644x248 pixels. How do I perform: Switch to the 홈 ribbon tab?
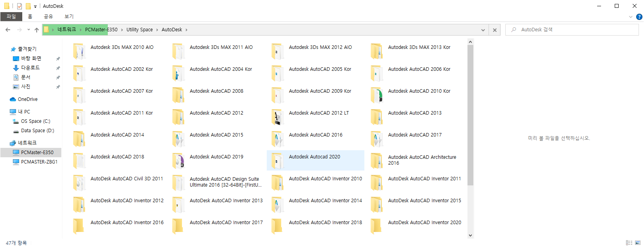30,16
